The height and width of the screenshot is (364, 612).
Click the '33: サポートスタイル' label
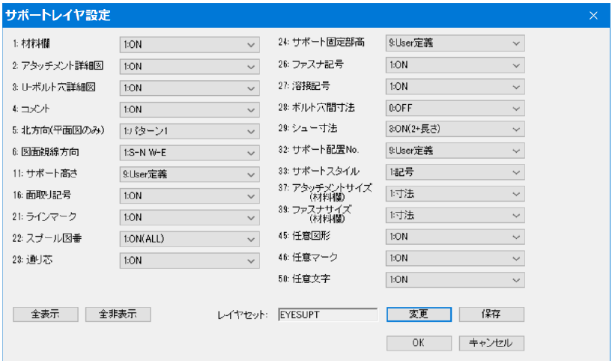(319, 172)
